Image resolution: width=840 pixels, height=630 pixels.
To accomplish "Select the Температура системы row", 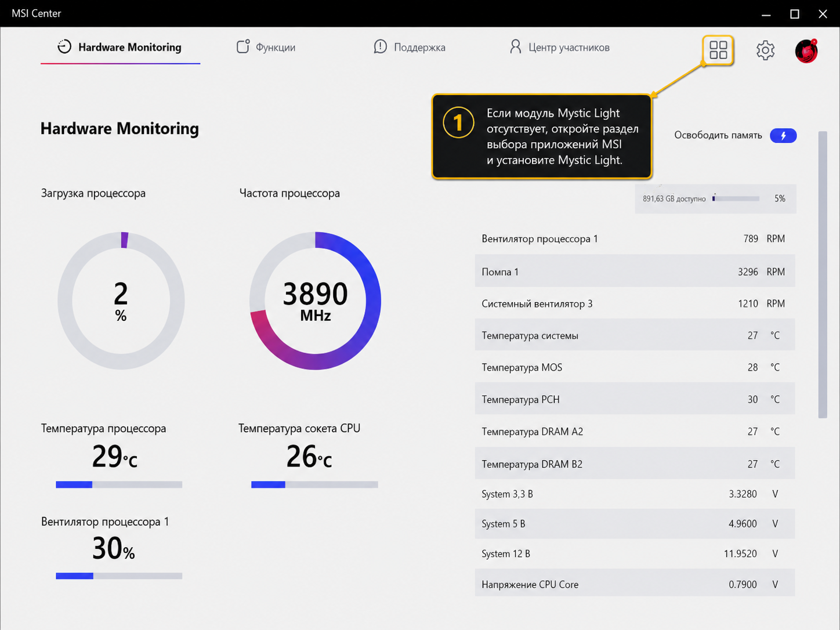I will click(x=635, y=335).
